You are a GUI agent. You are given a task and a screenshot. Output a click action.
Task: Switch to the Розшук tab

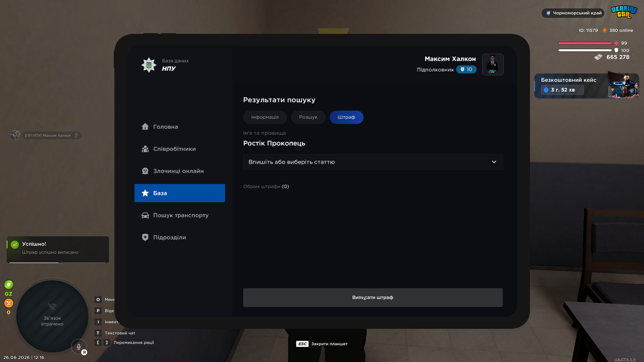click(308, 117)
